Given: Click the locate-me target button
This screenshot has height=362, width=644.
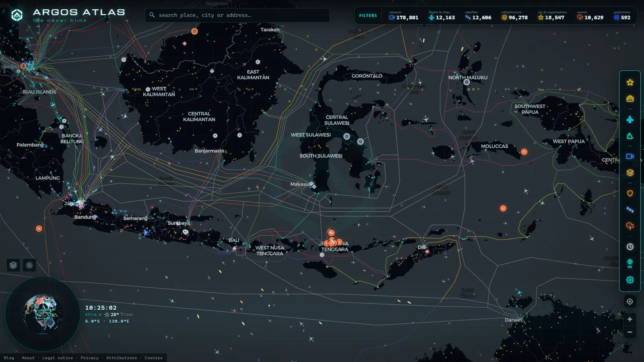Looking at the screenshot, I should coord(630,301).
